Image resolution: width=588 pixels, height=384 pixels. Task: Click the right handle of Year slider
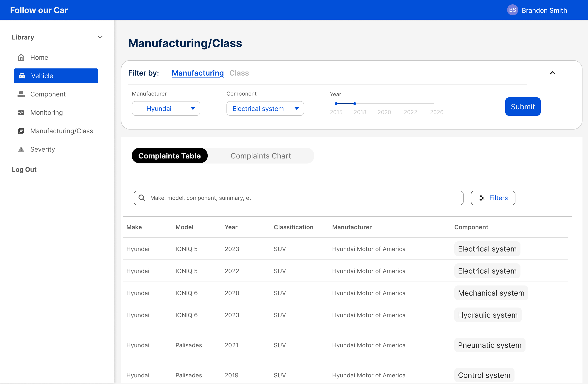(x=355, y=104)
